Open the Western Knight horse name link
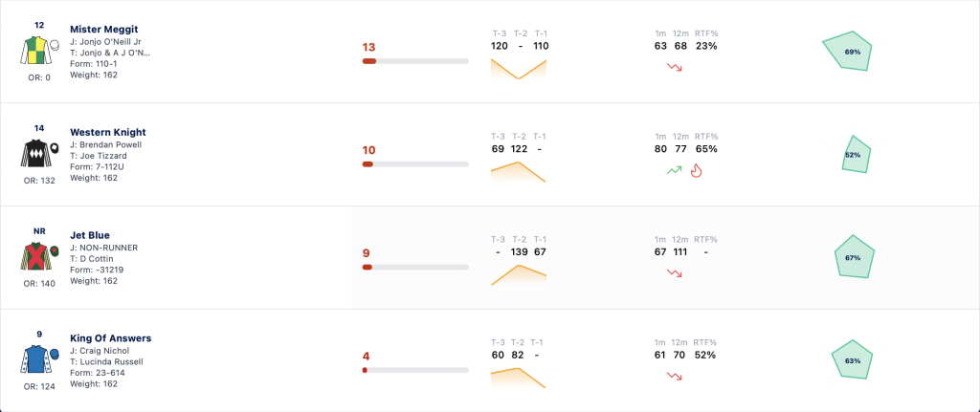The height and width of the screenshot is (412, 980). [108, 132]
